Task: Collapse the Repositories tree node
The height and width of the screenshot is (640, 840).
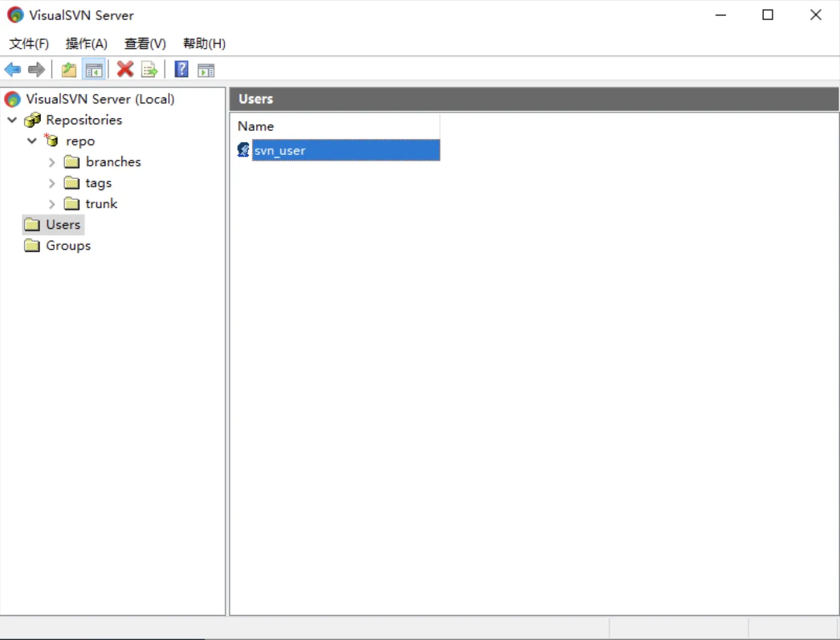Action: click(12, 120)
